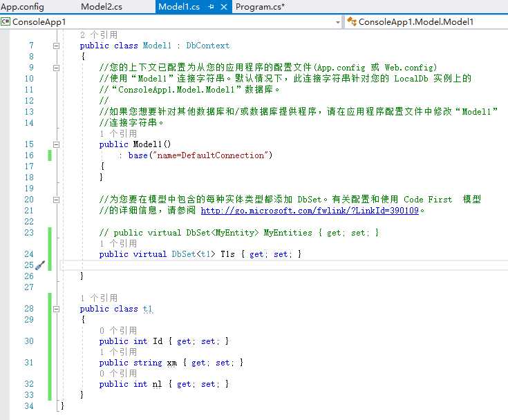Click the C# project icon beside ConsoleApp1
The image size is (508, 420).
click(6, 21)
